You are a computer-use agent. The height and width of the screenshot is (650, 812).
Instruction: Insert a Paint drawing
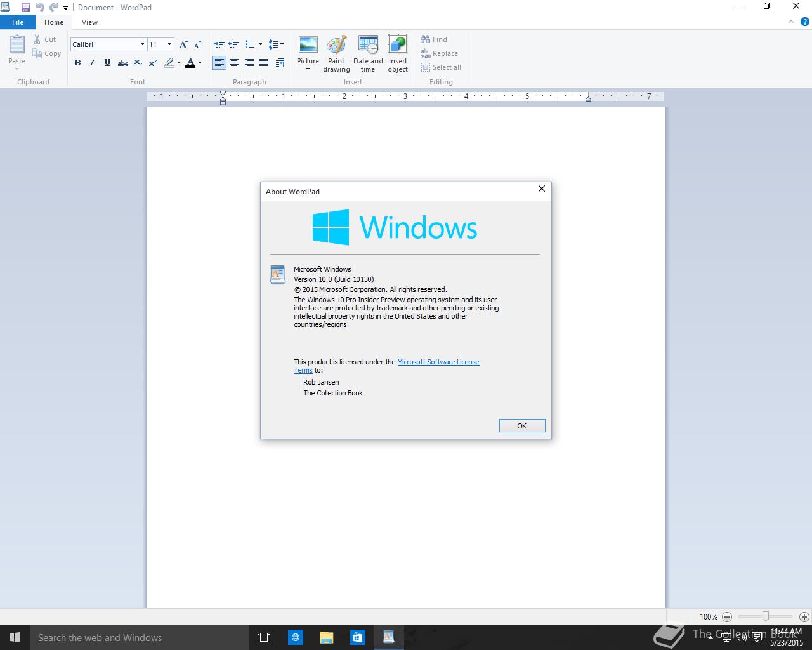tap(336, 54)
